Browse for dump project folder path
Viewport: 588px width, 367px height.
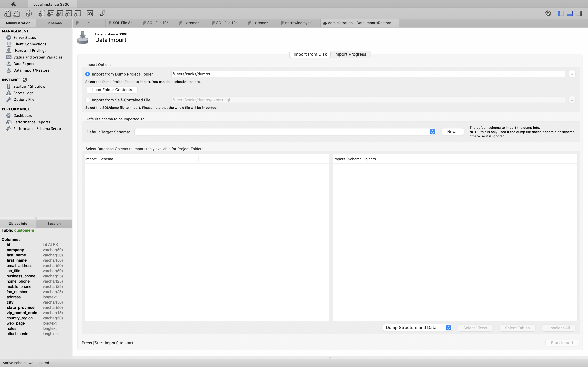click(572, 74)
